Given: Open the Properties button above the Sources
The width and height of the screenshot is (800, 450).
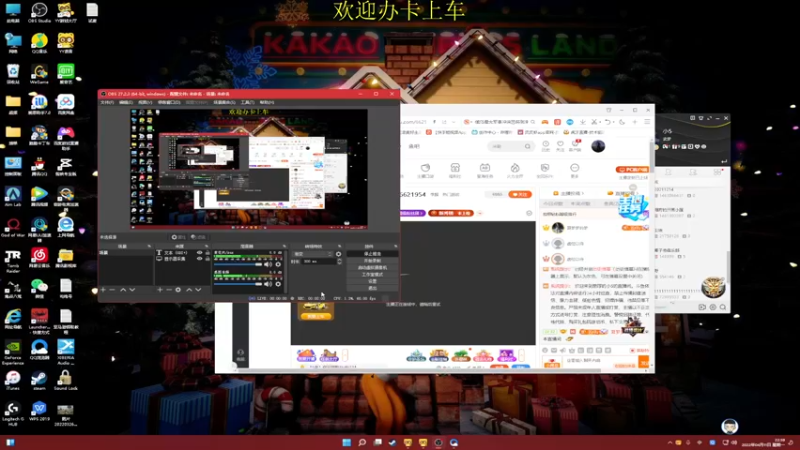Looking at the screenshot, I should pos(178,237).
